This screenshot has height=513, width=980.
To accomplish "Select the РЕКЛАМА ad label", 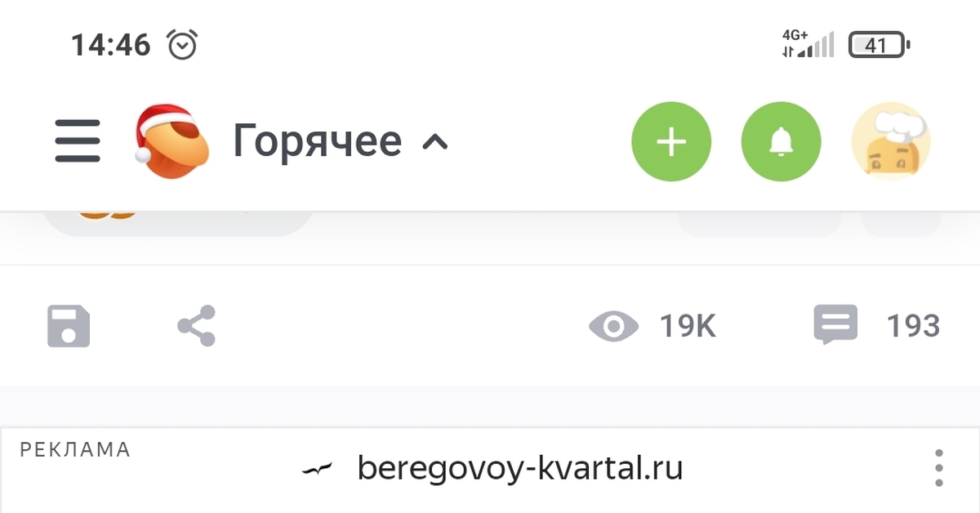I will pos(75,449).
